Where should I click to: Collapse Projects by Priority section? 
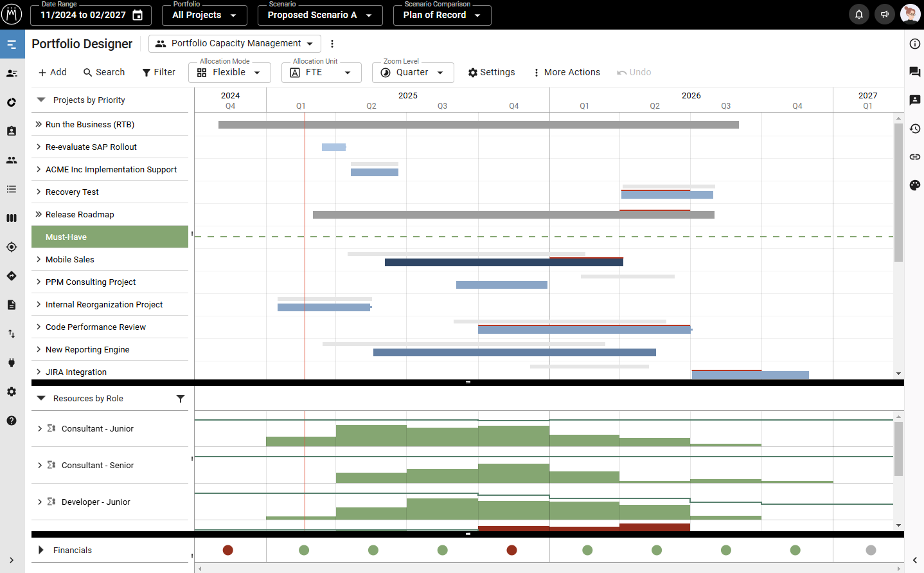[x=41, y=100]
